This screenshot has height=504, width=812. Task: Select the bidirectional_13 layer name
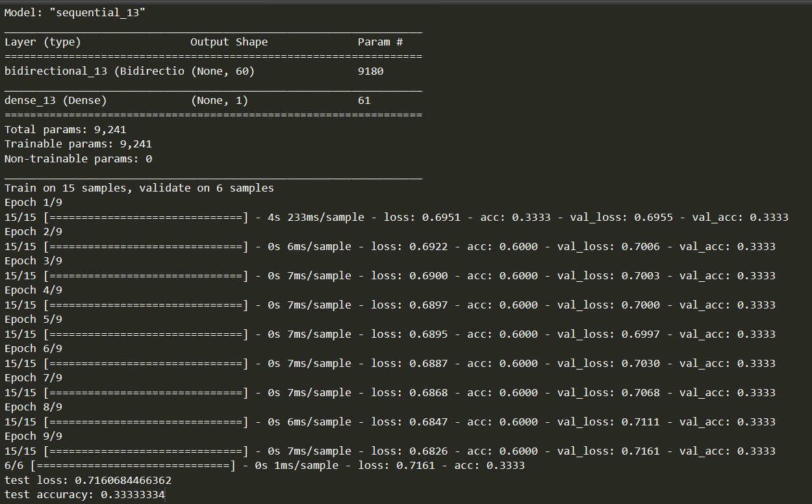[94, 71]
